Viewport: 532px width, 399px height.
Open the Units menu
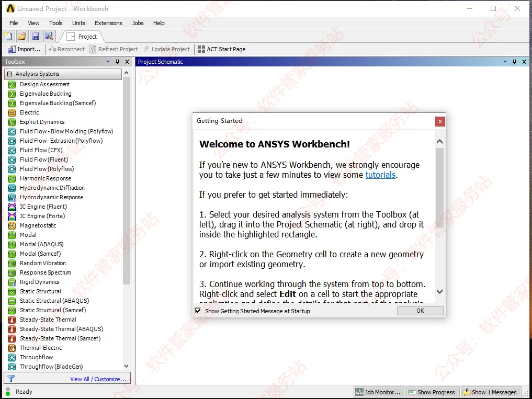point(78,23)
